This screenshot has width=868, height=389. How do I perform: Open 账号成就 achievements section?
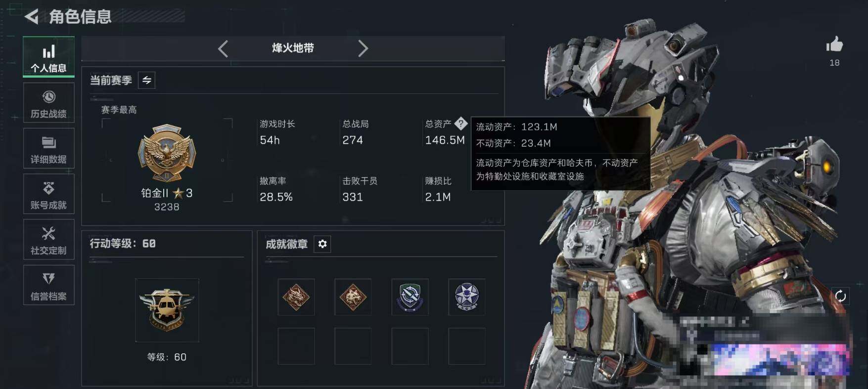(x=48, y=194)
